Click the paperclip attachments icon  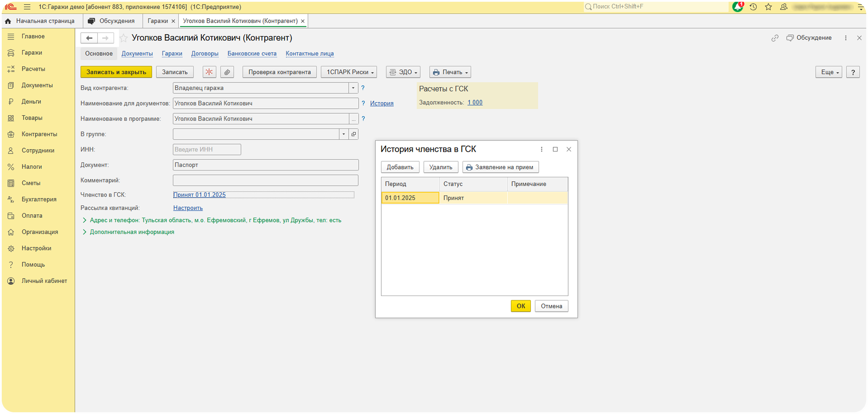pyautogui.click(x=227, y=72)
